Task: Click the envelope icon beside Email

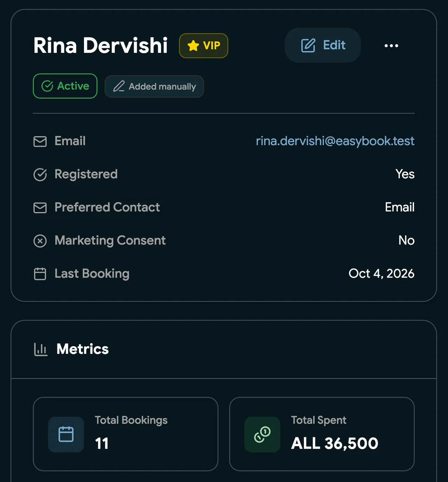Action: [x=40, y=141]
